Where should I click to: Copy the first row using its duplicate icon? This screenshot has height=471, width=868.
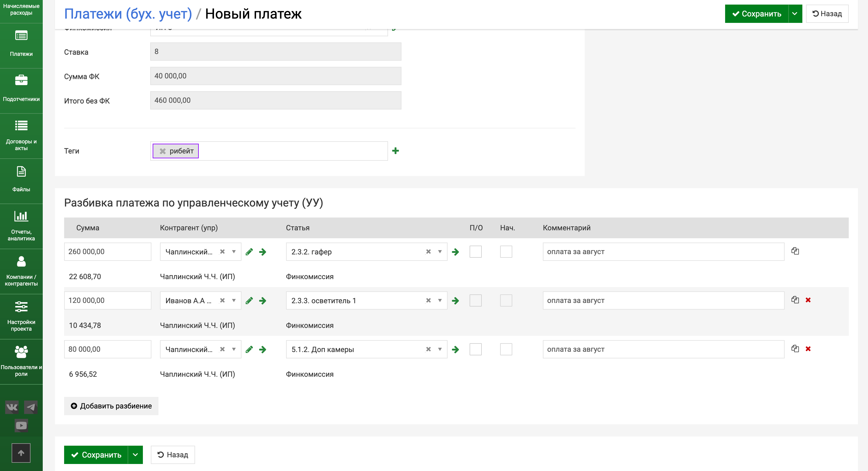pyautogui.click(x=795, y=251)
